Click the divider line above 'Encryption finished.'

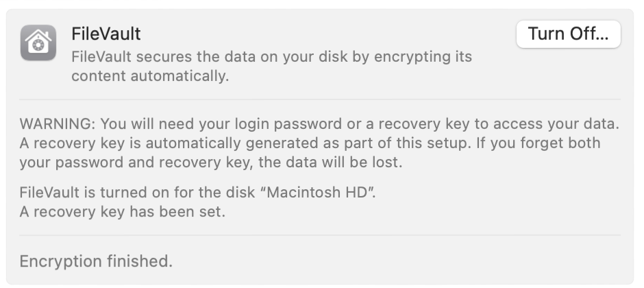tap(320, 235)
